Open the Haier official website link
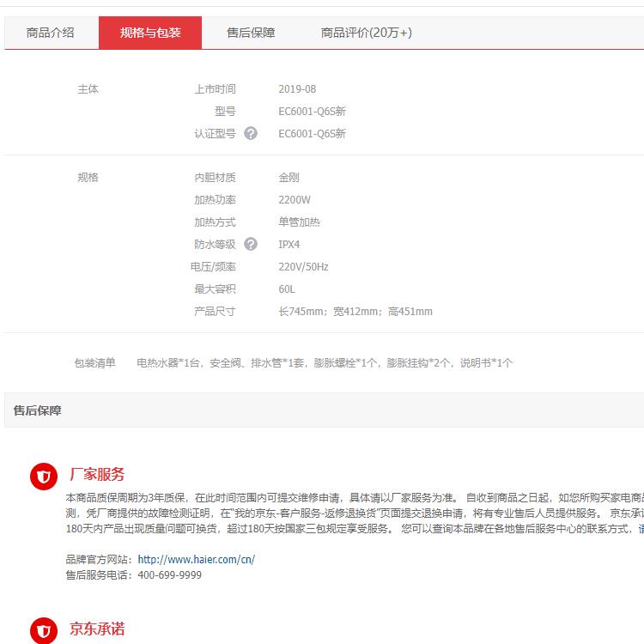The width and height of the screenshot is (644, 644). pyautogui.click(x=196, y=559)
